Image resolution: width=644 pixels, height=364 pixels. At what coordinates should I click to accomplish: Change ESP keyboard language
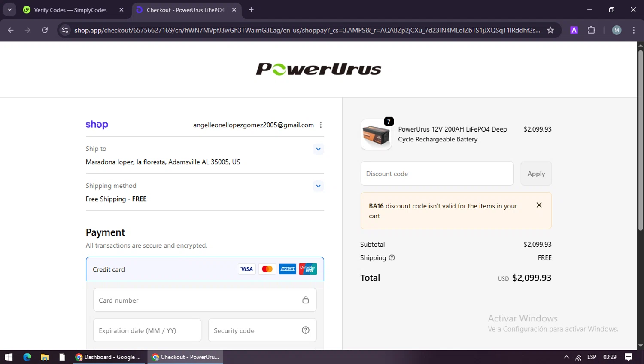pos(592,357)
